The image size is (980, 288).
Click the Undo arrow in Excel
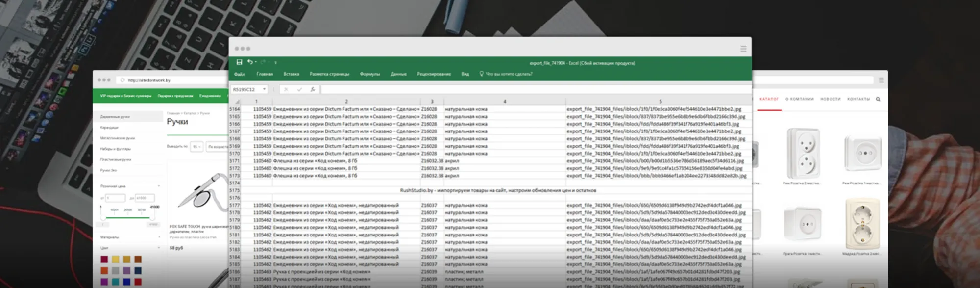(250, 62)
